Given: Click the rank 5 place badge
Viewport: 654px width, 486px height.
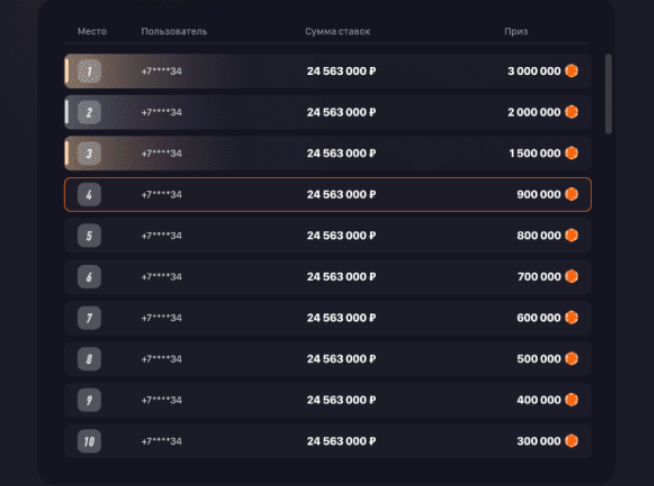Looking at the screenshot, I should pyautogui.click(x=89, y=236).
